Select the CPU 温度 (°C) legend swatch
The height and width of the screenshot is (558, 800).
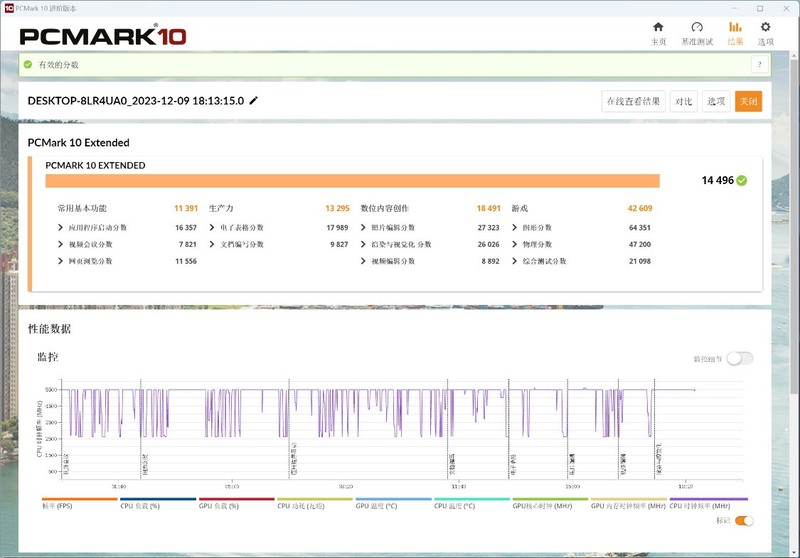[472, 499]
